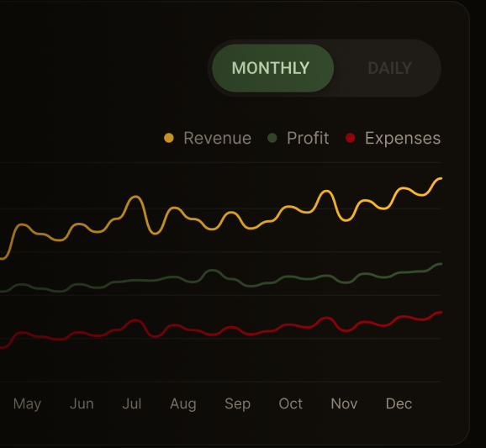This screenshot has width=486, height=448.
Task: Click the yellow Revenue legend dot
Action: (169, 138)
